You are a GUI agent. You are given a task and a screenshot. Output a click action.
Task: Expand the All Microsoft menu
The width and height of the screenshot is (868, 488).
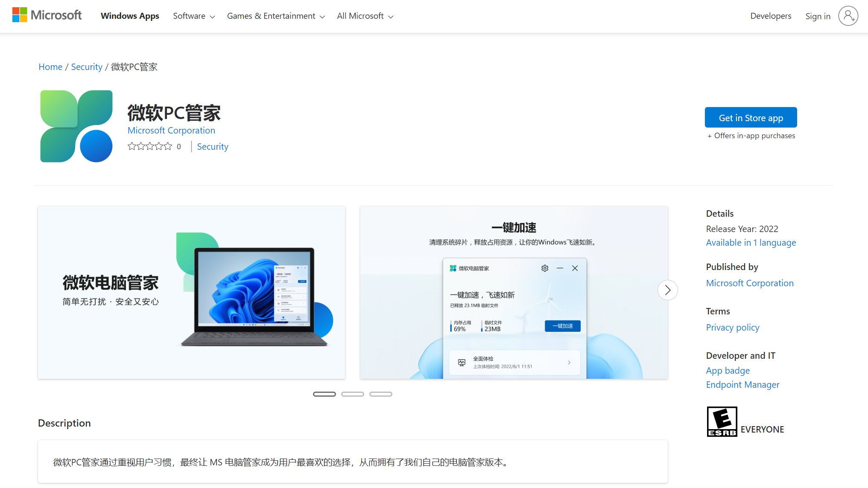pyautogui.click(x=365, y=16)
